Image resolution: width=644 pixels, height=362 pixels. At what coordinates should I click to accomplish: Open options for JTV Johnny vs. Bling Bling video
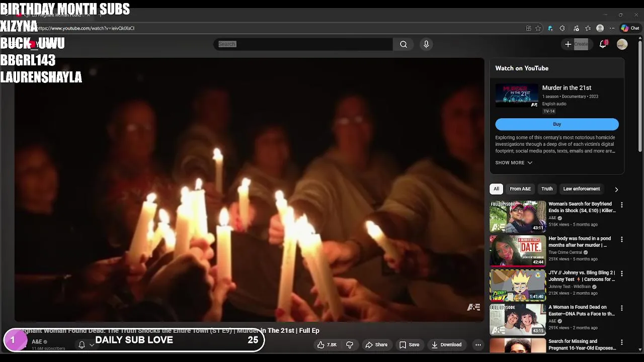622,274
